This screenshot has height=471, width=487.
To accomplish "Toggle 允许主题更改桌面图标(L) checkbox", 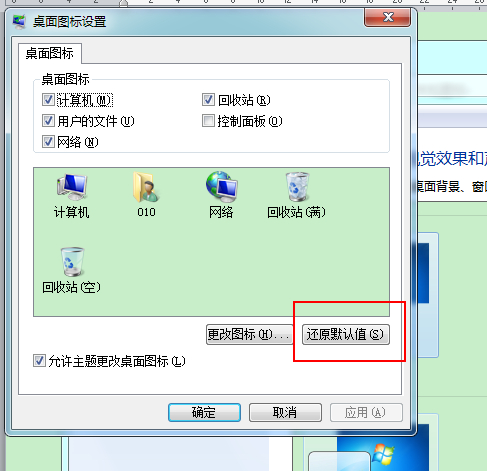I will click(x=39, y=361).
